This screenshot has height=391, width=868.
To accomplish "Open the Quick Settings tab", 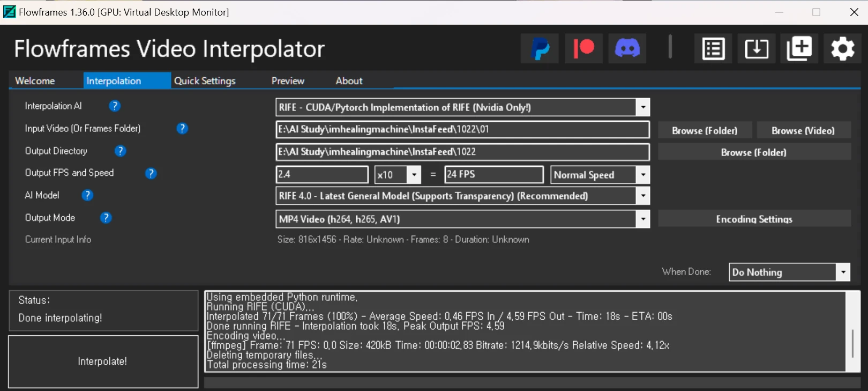I will (x=205, y=81).
